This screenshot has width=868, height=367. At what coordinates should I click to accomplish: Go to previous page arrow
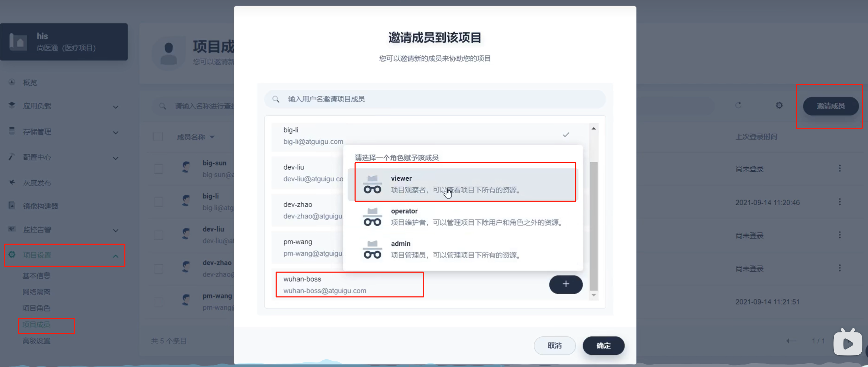tap(791, 341)
